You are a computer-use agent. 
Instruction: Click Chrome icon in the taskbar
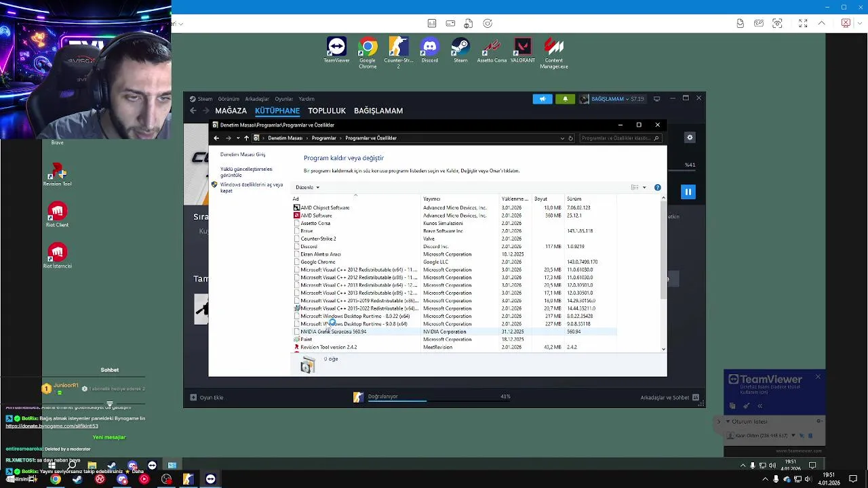56,479
